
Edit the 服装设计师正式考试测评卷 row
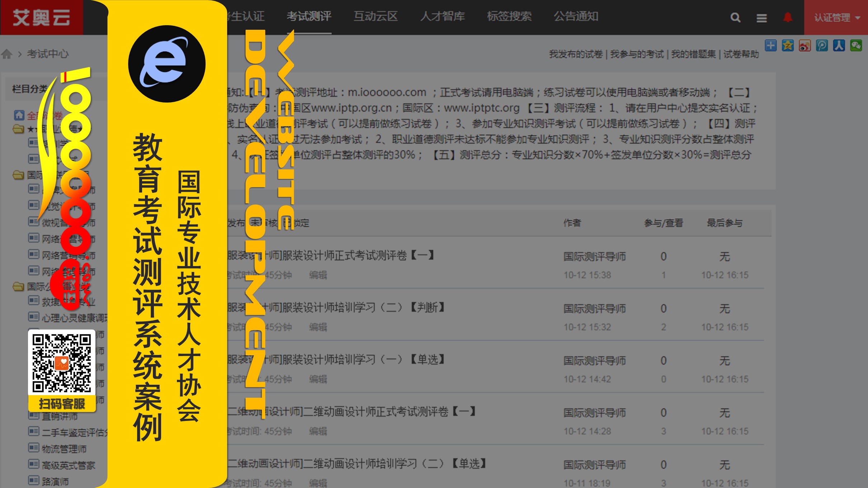[x=318, y=275]
